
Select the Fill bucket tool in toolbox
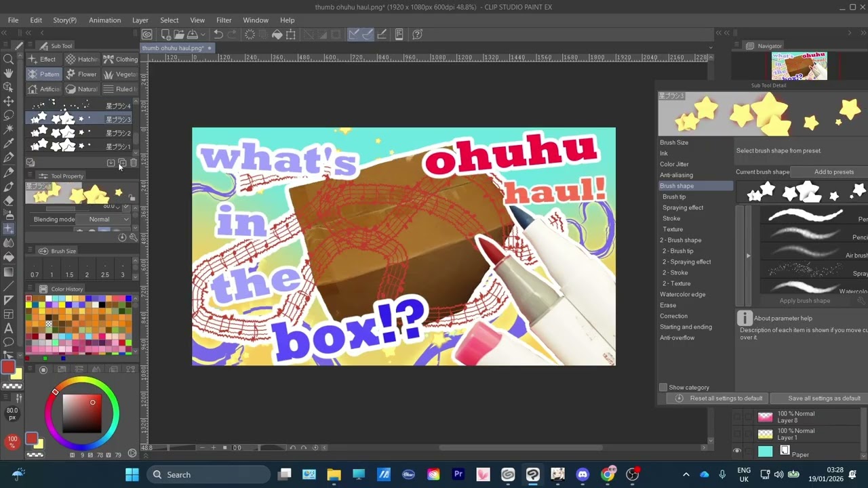tap(9, 258)
